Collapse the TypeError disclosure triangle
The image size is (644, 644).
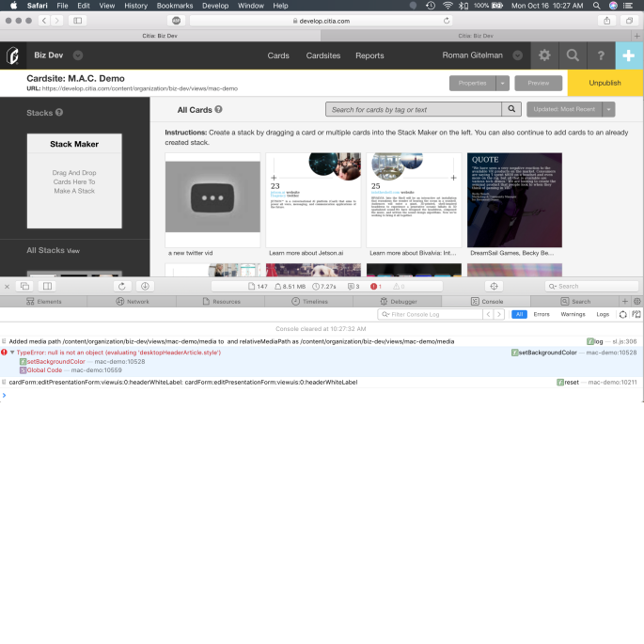click(12, 352)
